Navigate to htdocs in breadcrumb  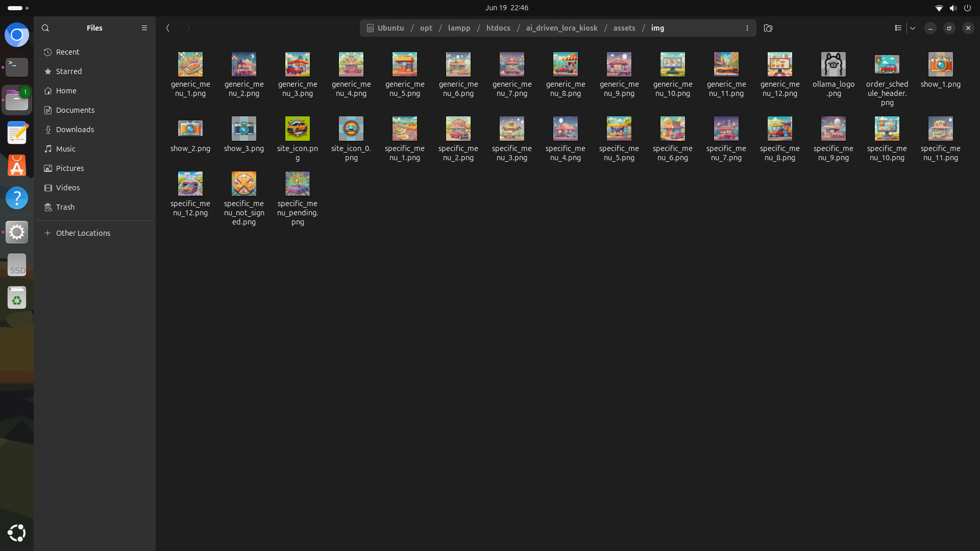(x=498, y=28)
